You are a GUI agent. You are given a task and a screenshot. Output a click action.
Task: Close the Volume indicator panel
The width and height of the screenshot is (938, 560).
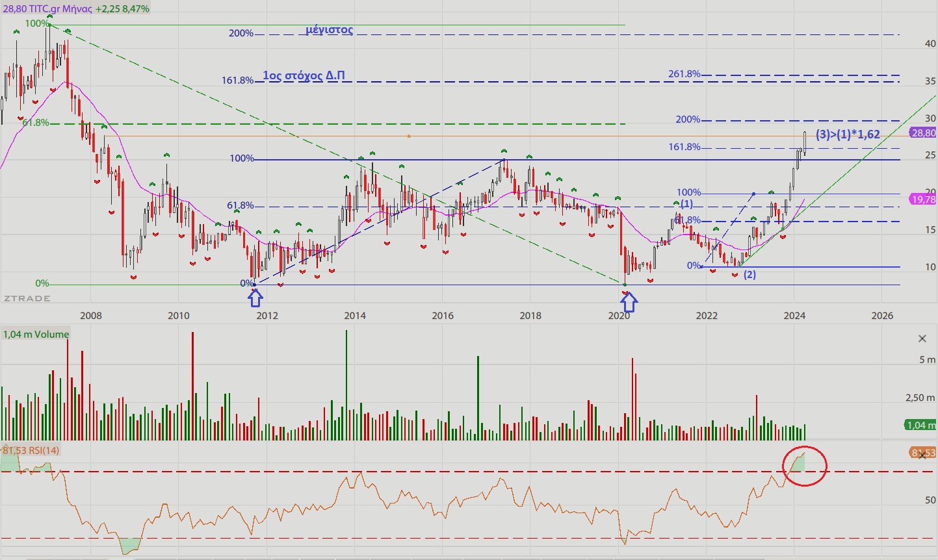click(922, 338)
